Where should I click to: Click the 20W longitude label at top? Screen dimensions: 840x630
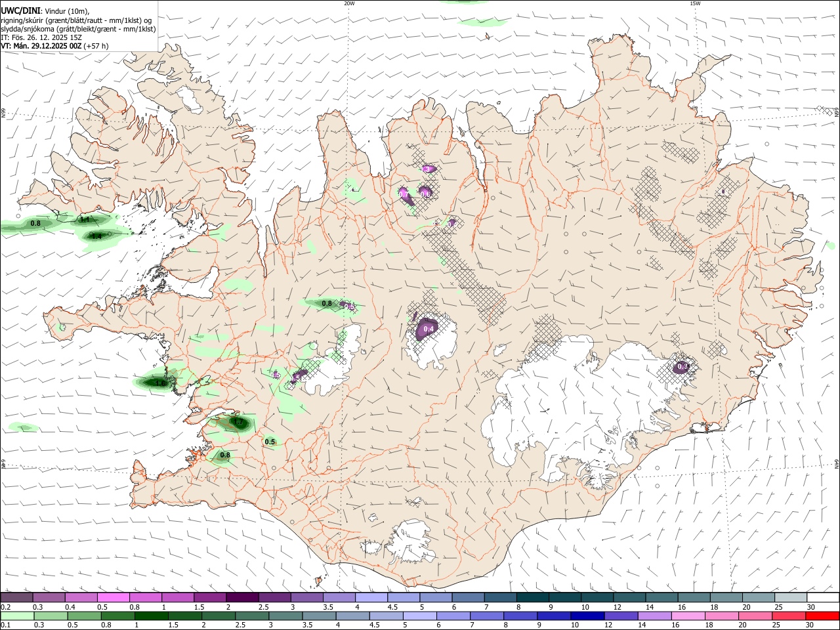click(x=349, y=3)
